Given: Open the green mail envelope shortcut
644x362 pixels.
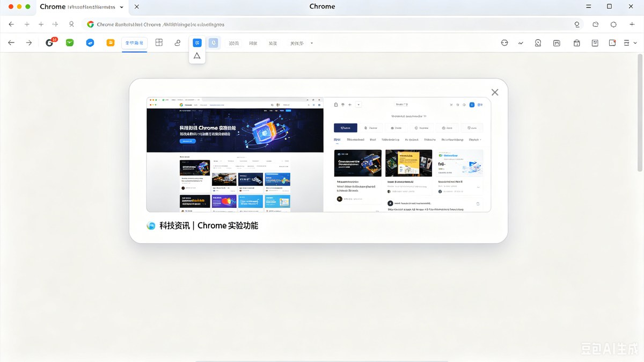Looking at the screenshot, I should [x=70, y=42].
